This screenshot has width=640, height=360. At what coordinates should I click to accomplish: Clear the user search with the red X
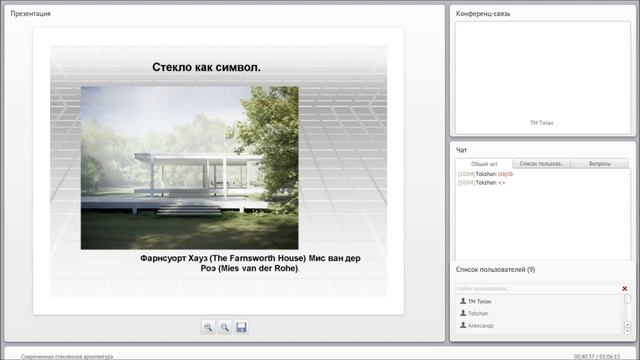click(624, 289)
